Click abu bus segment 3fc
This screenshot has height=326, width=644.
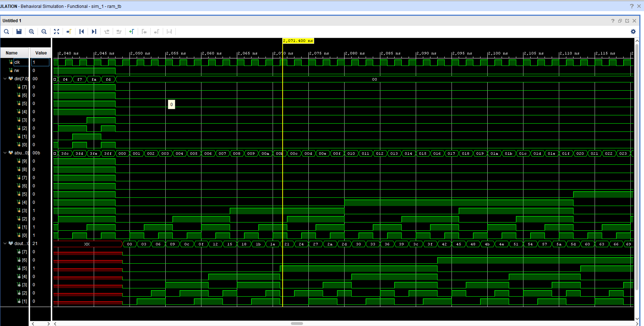pos(65,154)
